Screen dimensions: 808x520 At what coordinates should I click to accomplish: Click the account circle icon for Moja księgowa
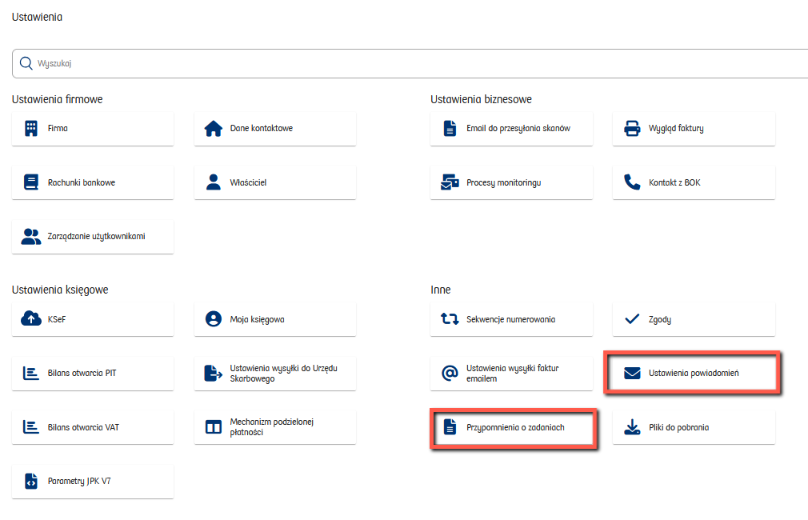213,319
